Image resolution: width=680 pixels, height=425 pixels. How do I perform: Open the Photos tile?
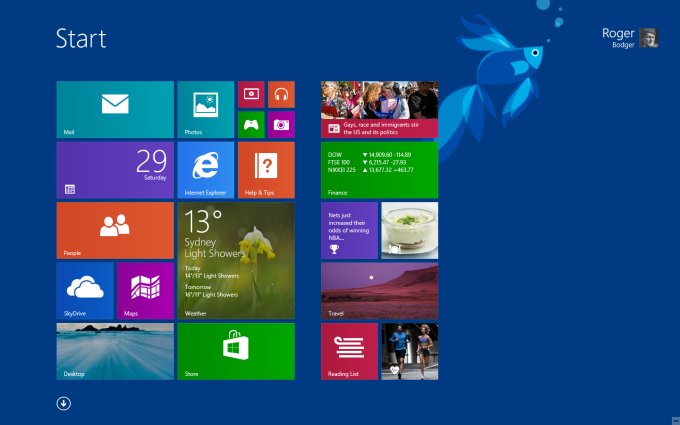206,109
